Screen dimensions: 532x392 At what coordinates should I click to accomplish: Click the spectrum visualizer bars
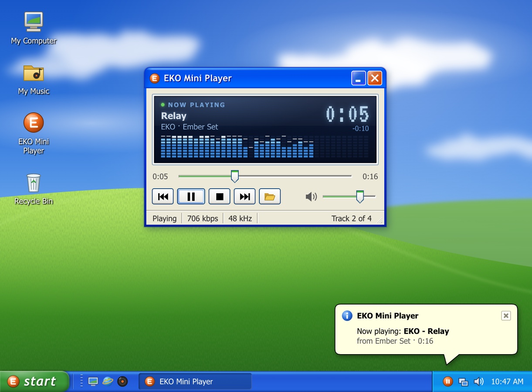(264, 147)
